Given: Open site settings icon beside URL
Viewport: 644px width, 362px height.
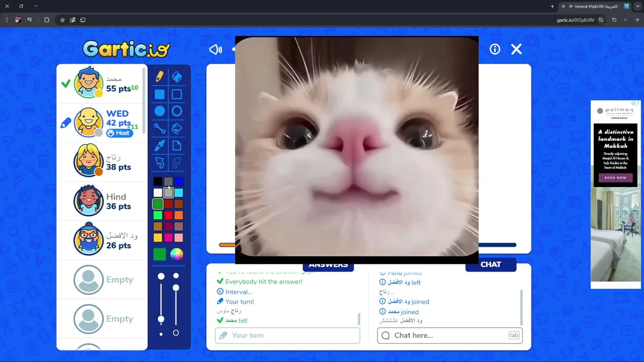Looking at the screenshot, I should [601, 20].
